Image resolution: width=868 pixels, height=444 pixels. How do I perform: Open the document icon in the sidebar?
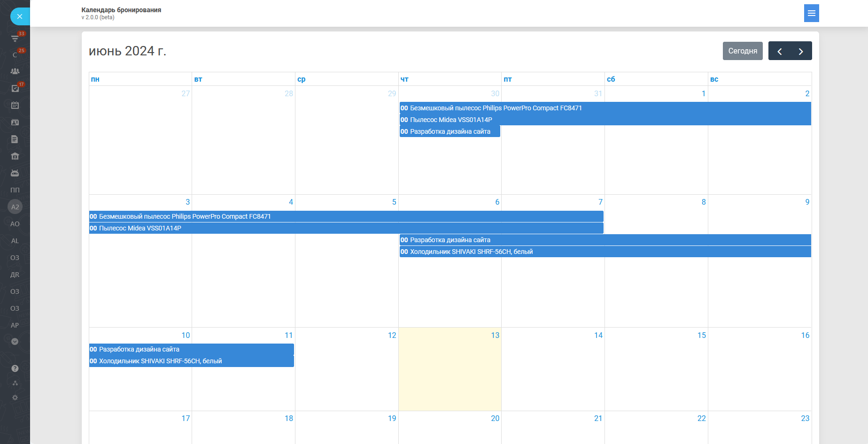(x=15, y=139)
